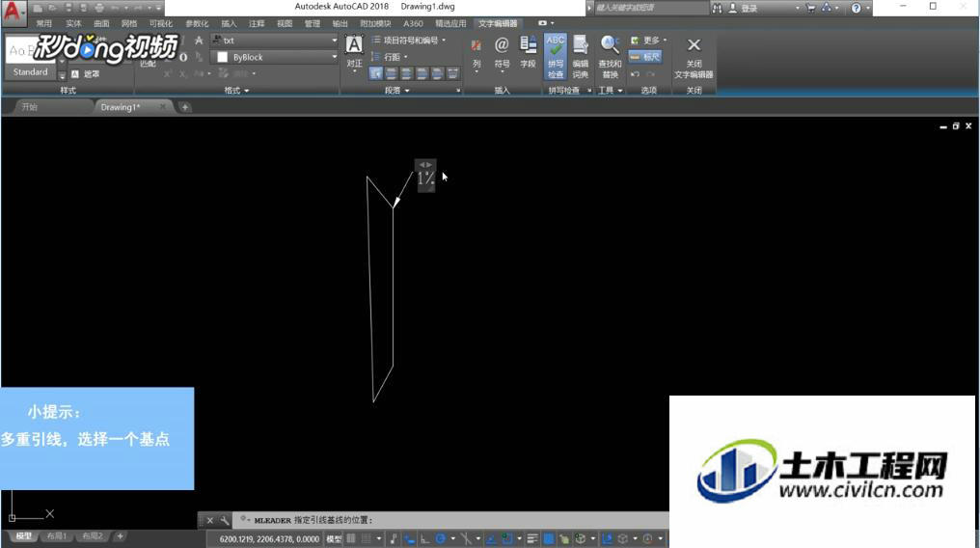Add a new drawing tab with plus

tap(184, 107)
